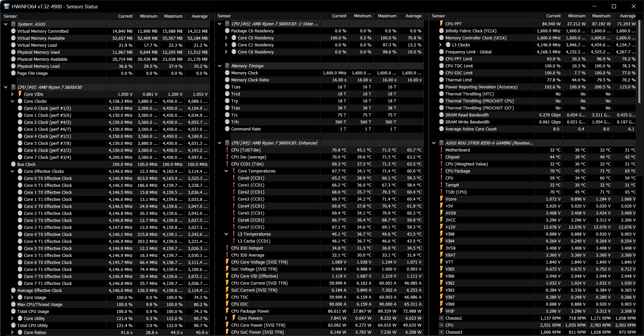
Task: Click the CPU IOD Hotspot thermometer icon
Action: pyautogui.click(x=227, y=248)
